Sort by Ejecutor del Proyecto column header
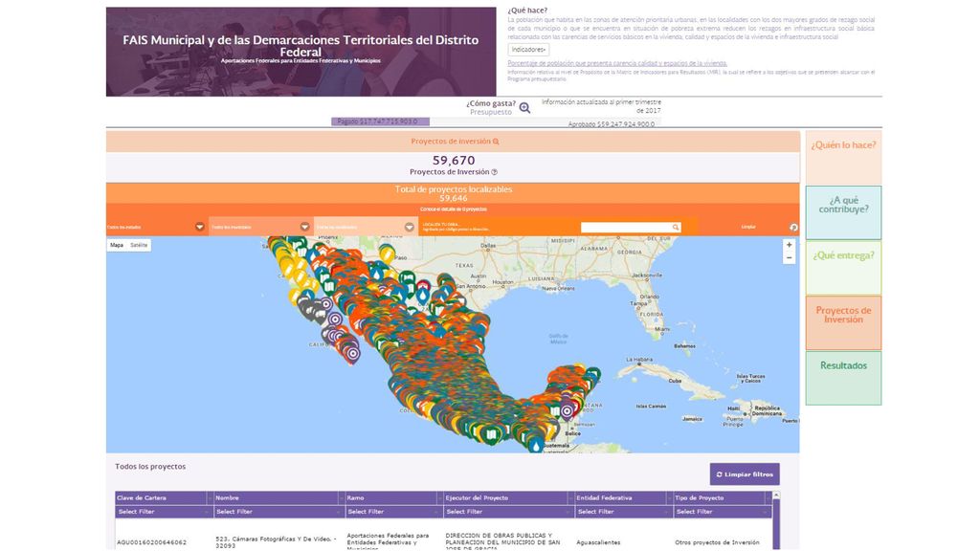The image size is (980, 551). [x=509, y=497]
